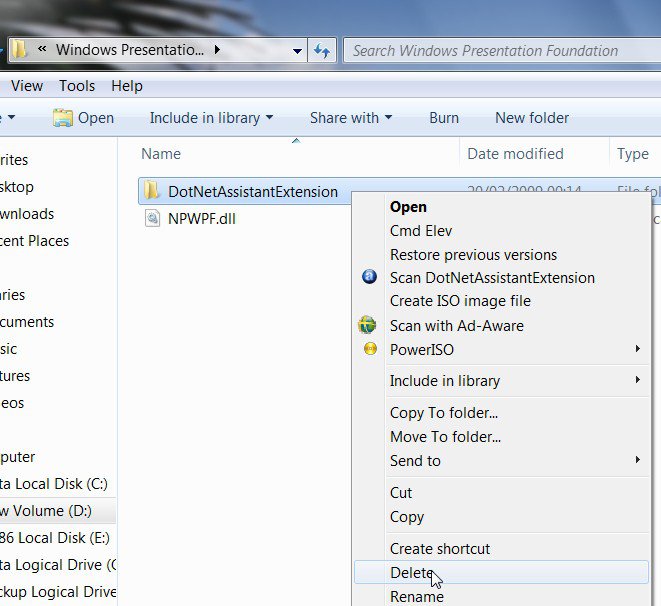Click the refresh icon beside the address bar
This screenshot has height=606, width=661.
pos(322,51)
